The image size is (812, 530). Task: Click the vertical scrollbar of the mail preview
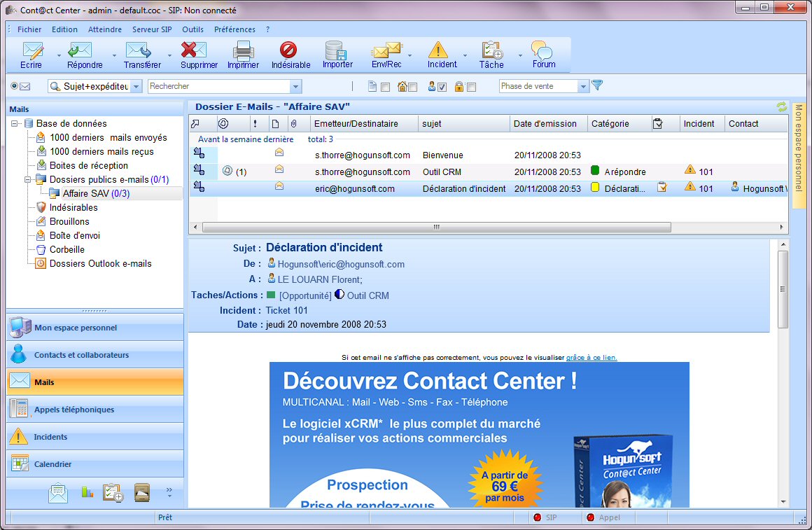click(x=783, y=290)
